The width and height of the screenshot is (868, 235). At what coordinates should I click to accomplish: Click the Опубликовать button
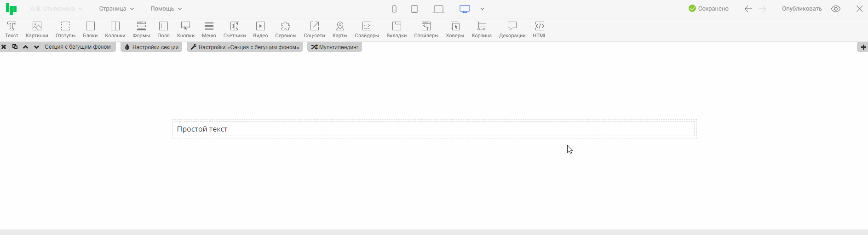[802, 9]
